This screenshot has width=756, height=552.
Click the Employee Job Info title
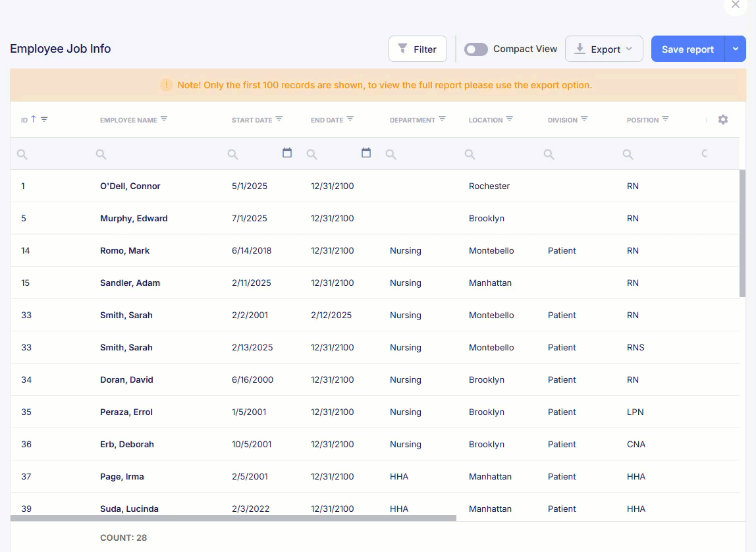(61, 49)
